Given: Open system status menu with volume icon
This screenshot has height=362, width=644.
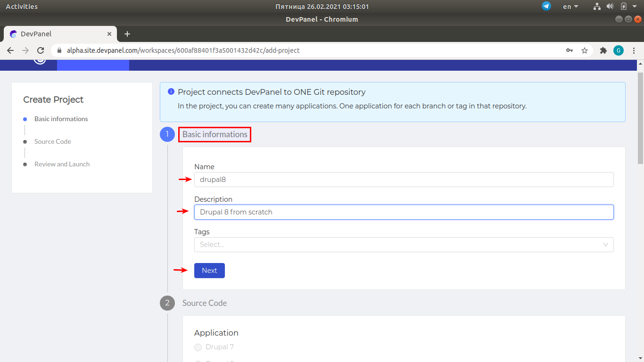Looking at the screenshot, I should point(610,6).
